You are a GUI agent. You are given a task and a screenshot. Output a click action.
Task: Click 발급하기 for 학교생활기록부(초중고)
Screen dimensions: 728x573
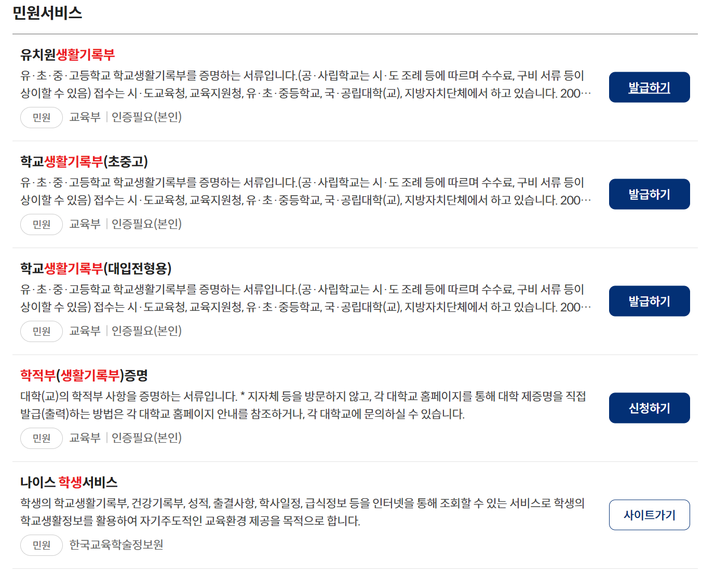tap(649, 194)
